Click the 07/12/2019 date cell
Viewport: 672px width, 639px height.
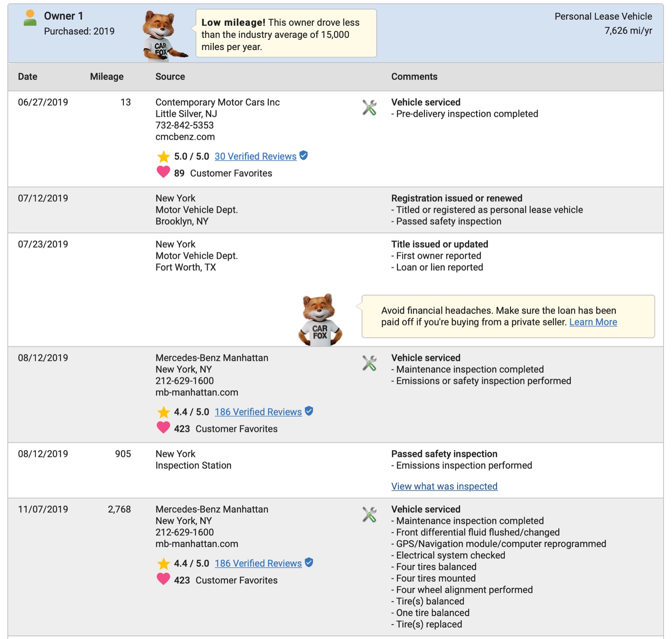[x=43, y=198]
